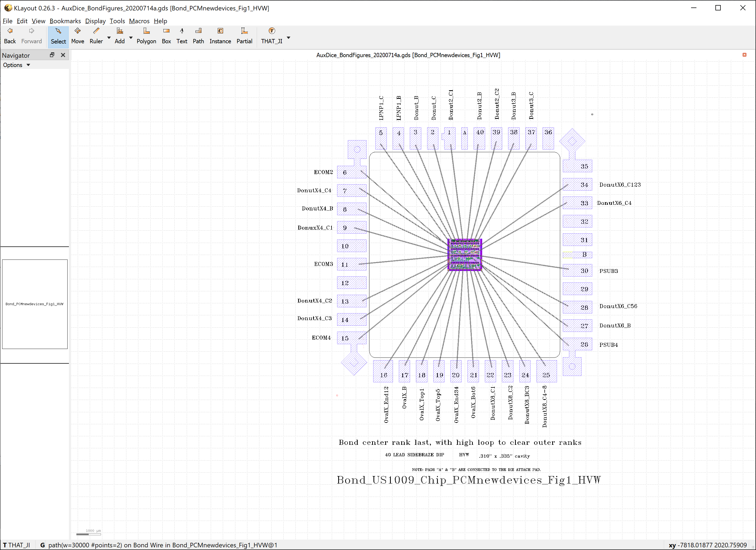
Task: Undock the Navigator panel
Action: [52, 55]
